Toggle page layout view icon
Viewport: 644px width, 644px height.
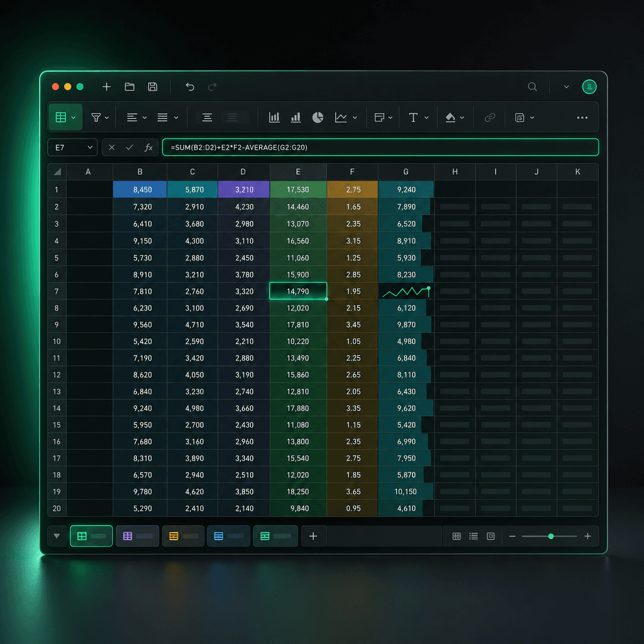click(491, 536)
